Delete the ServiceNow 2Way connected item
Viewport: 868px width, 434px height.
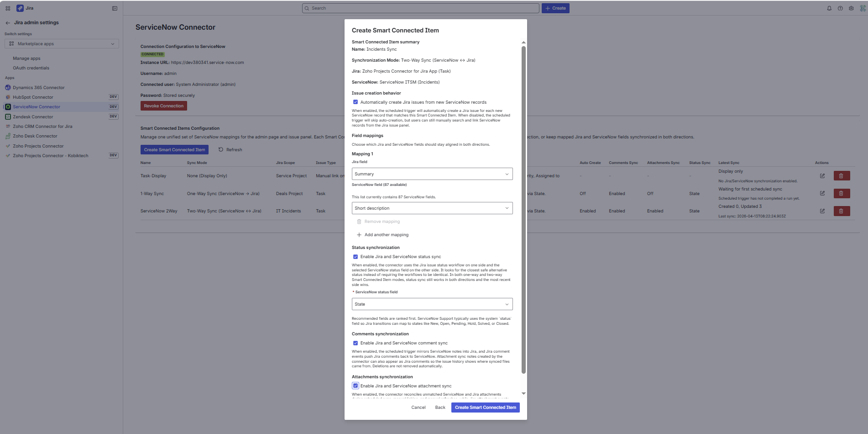842,211
